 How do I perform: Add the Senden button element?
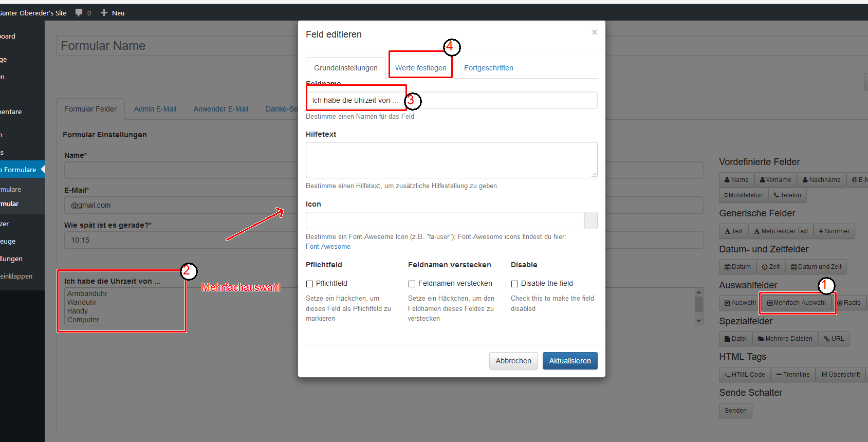[735, 411]
